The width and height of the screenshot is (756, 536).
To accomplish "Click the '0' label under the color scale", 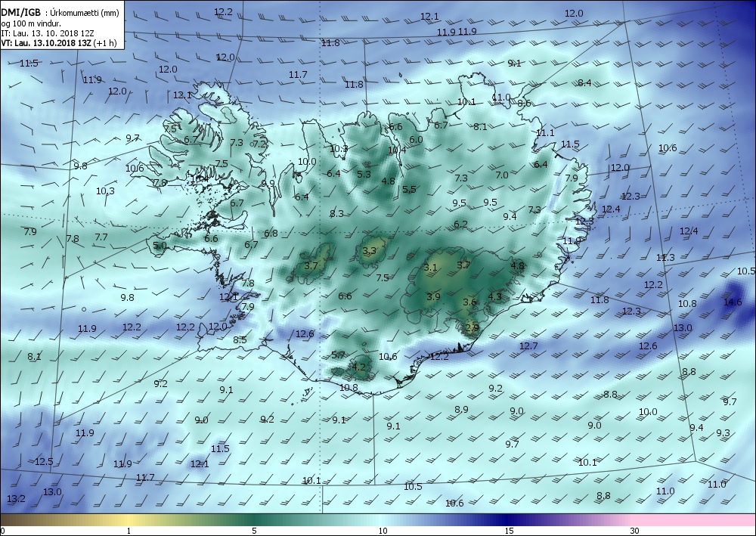I will pos(3,531).
